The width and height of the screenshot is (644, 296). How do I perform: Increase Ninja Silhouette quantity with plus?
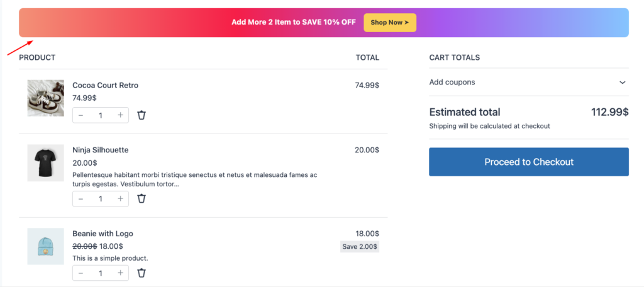pos(120,198)
